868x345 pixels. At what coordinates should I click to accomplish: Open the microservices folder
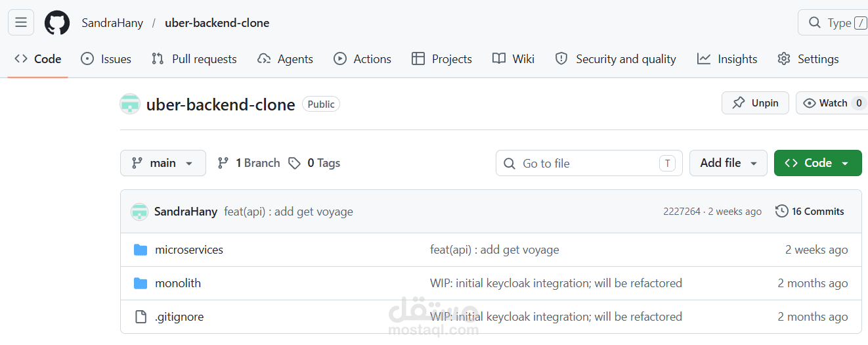(x=189, y=250)
